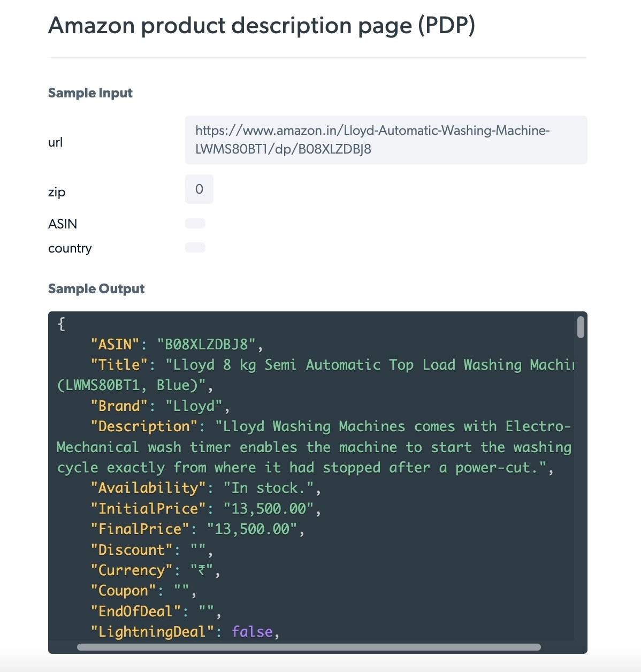The image size is (641, 672).
Task: Click the sample url value field
Action: click(x=386, y=140)
